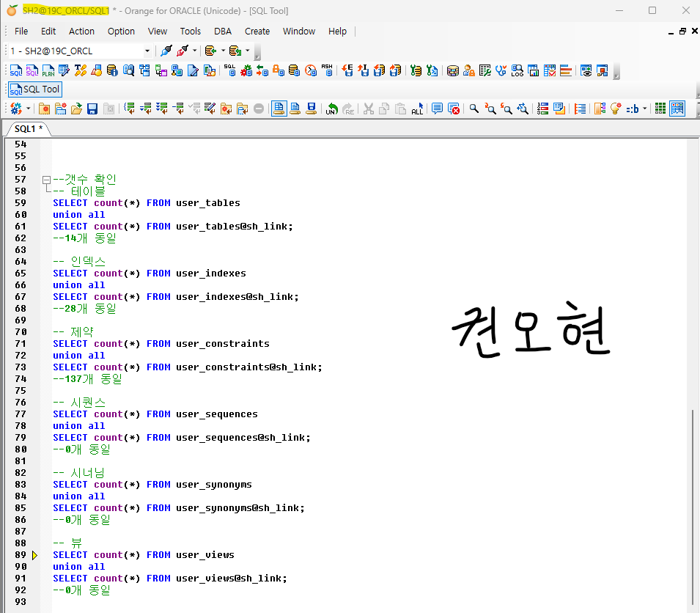Click the health check stethoscope icon
Screen dimensions: 700x613
[501, 70]
